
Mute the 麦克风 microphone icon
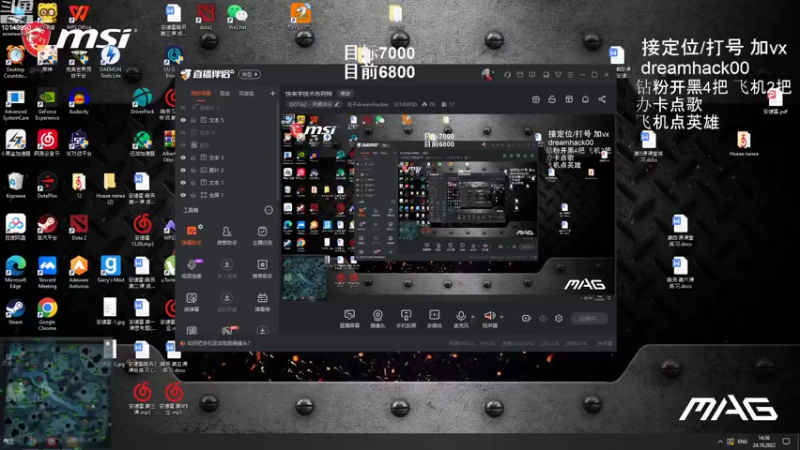(461, 316)
